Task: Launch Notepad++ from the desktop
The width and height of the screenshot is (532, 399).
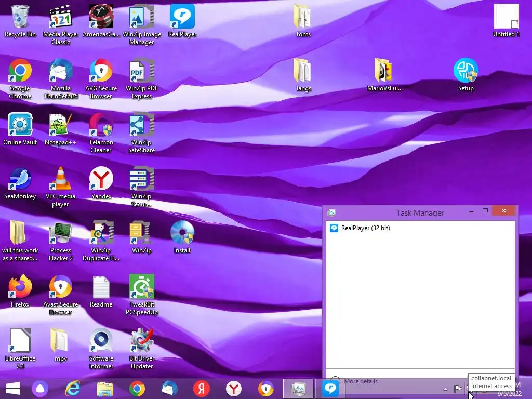Action: (x=61, y=129)
